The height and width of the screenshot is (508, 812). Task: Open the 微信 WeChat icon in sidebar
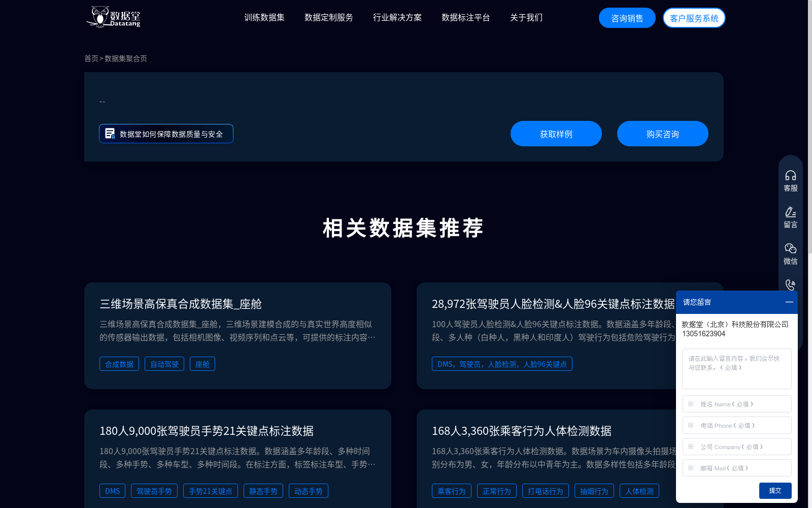(x=791, y=248)
